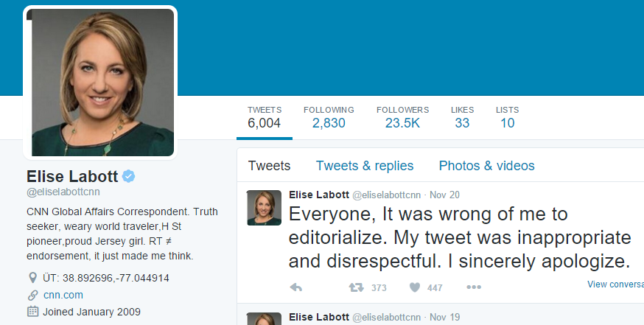
Task: Open the cnn.com website link
Action: [63, 295]
